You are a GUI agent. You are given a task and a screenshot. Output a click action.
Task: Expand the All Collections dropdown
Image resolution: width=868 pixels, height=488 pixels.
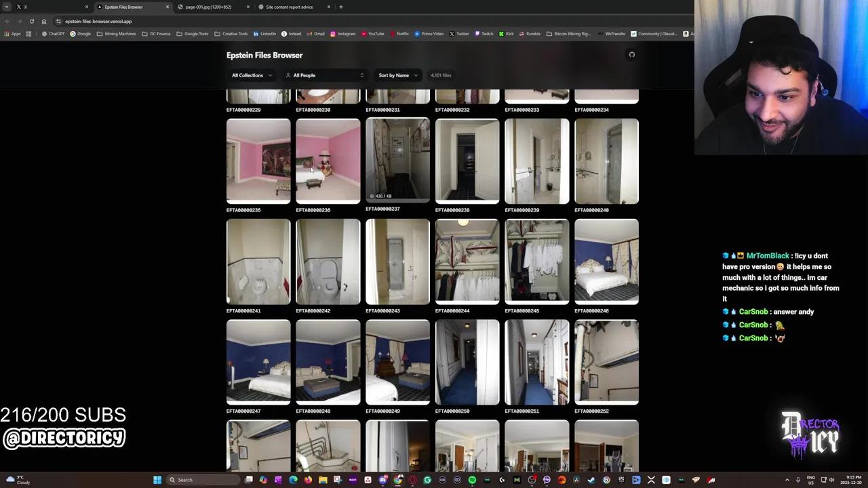tap(252, 75)
